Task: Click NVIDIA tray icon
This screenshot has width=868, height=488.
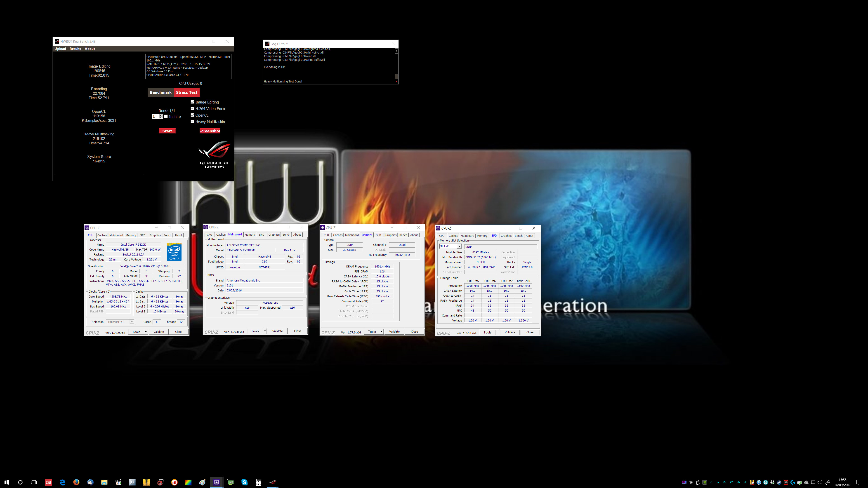Action: [x=705, y=482]
